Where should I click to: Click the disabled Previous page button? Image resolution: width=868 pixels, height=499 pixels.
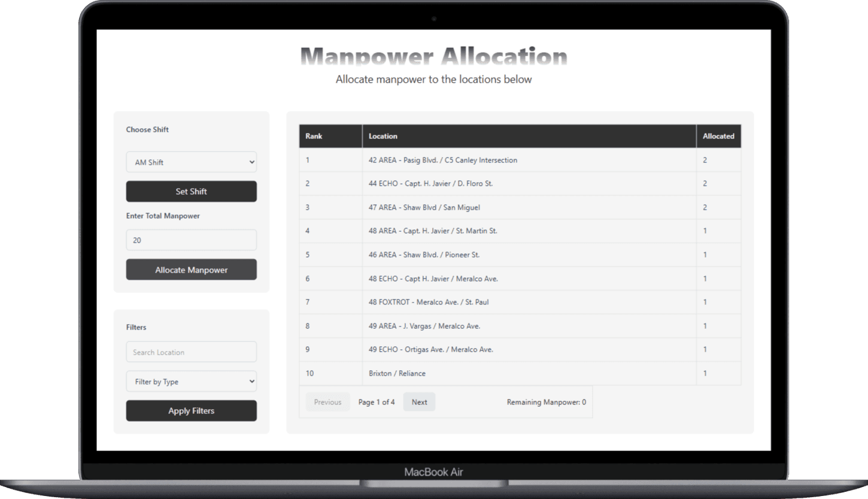tap(327, 401)
